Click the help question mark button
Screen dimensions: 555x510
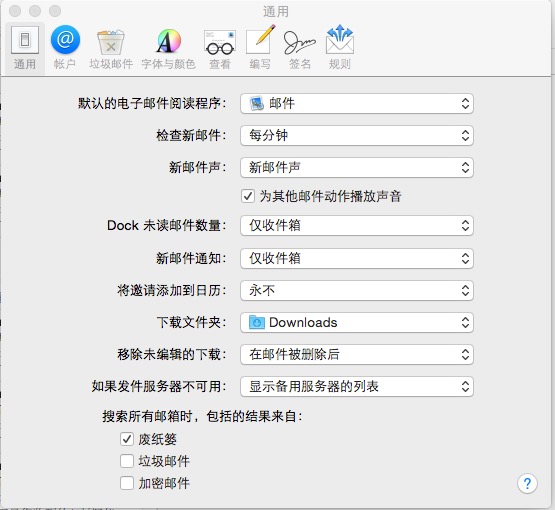527,483
